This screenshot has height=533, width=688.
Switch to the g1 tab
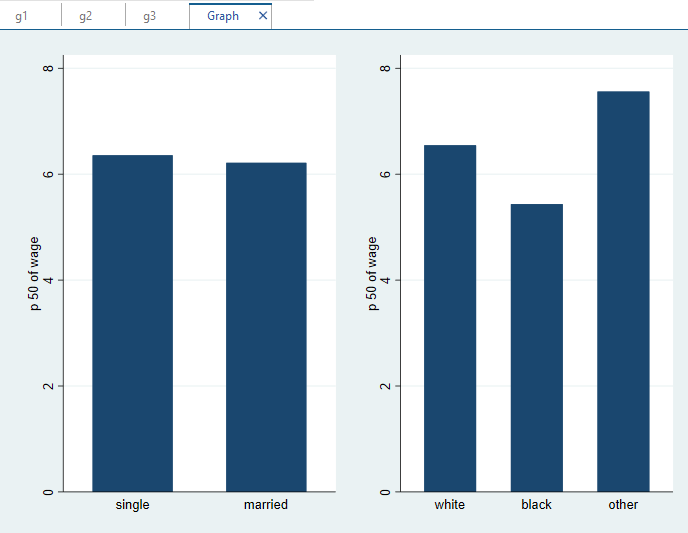tap(21, 16)
